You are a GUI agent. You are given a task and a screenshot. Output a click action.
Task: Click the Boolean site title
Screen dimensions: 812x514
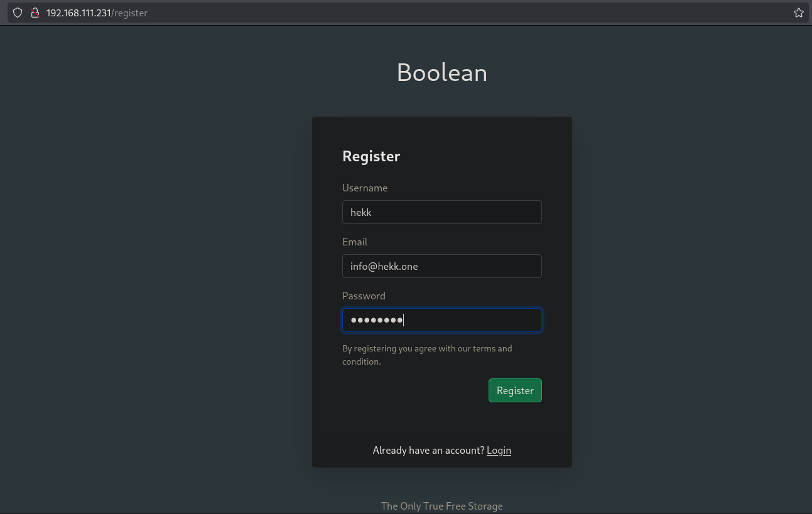tap(441, 73)
